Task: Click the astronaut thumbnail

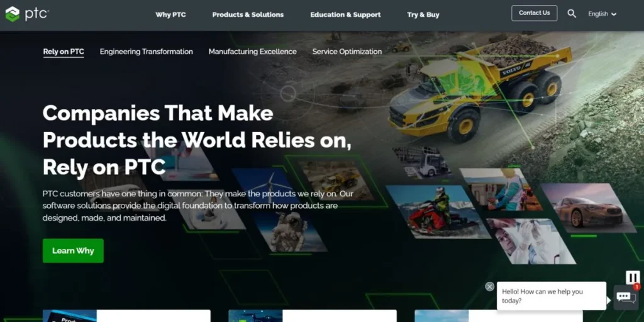Action: [x=289, y=231]
